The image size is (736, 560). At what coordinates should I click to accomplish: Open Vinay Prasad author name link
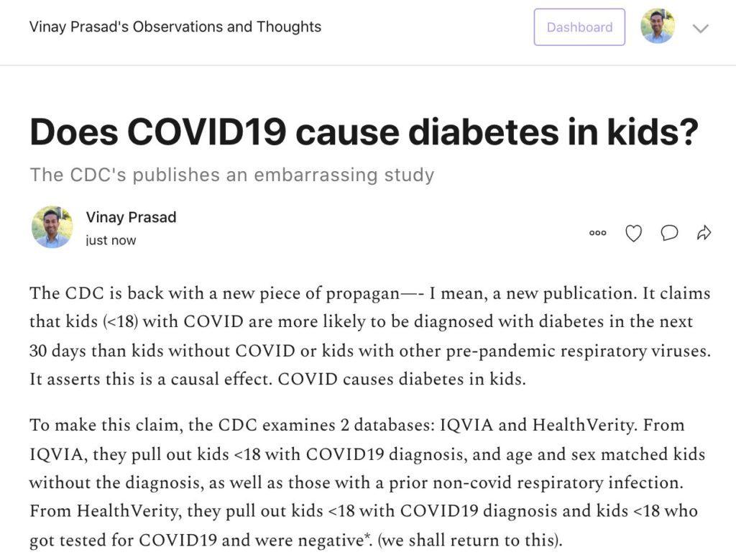click(x=131, y=217)
